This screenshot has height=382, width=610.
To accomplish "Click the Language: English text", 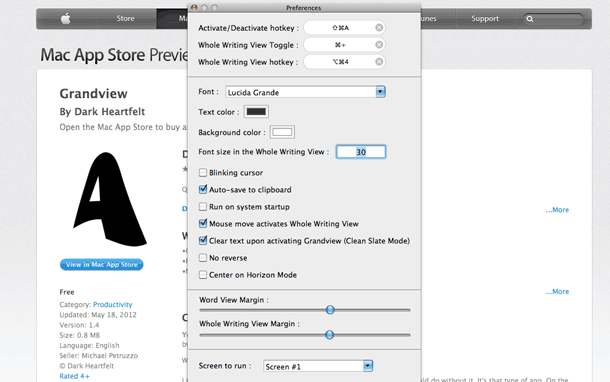I will pyautogui.click(x=89, y=345).
